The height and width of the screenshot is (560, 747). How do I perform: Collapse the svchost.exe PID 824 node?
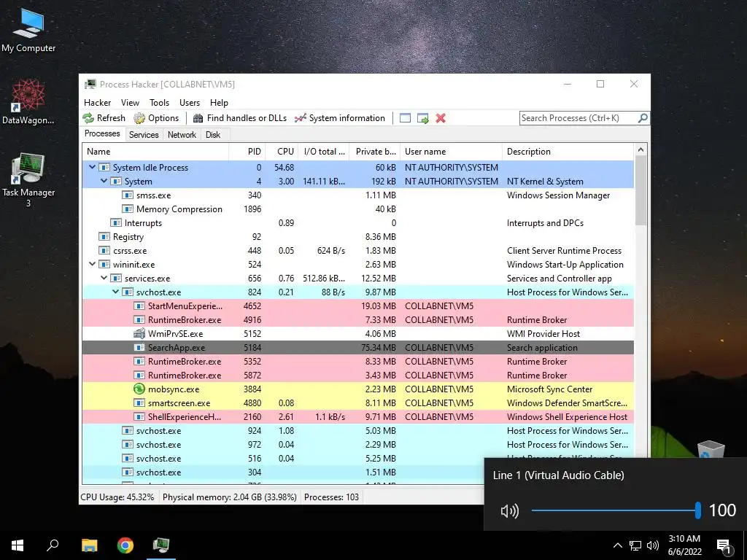tap(115, 292)
